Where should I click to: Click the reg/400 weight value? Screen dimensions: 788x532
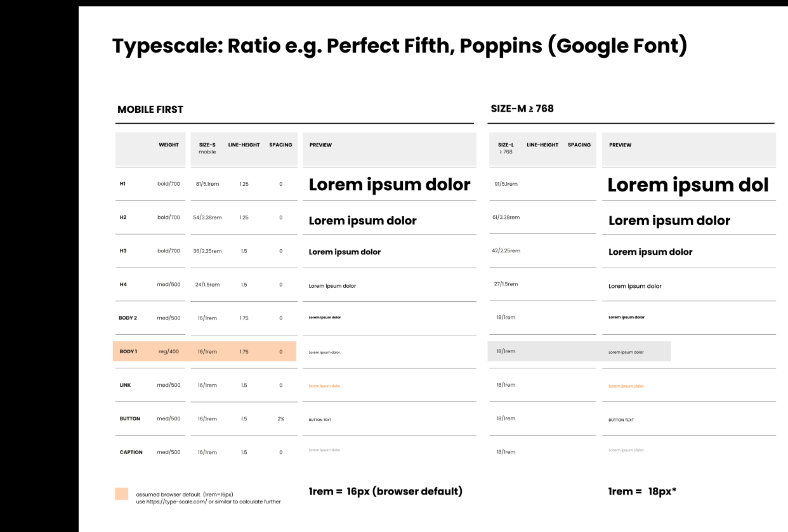(169, 351)
